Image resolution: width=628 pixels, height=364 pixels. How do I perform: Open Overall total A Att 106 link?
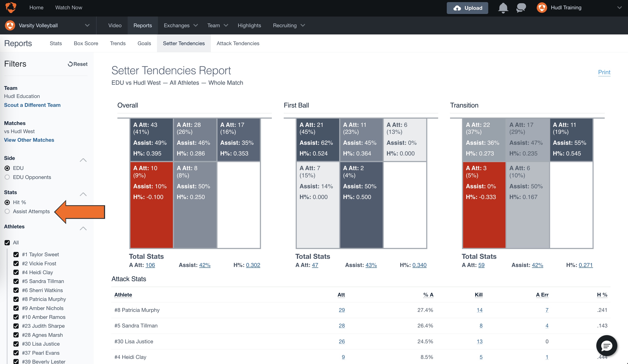point(150,265)
